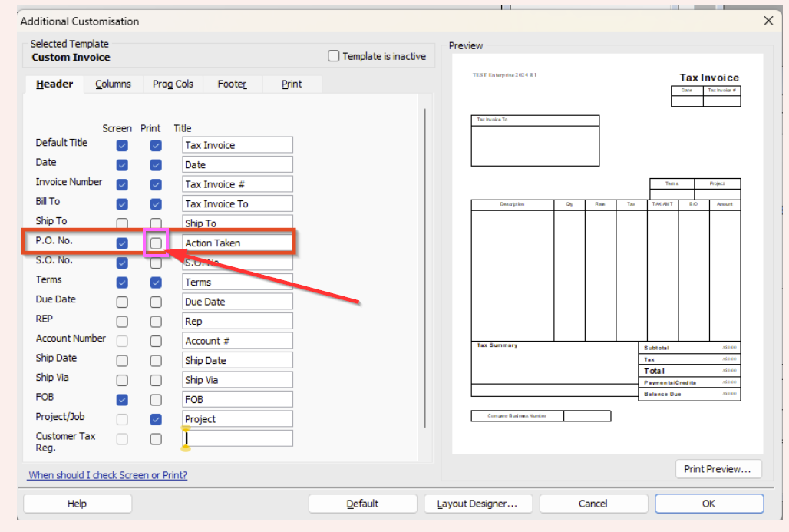This screenshot has width=789, height=532.
Task: Uncheck Screen for FOB
Action: [x=122, y=400]
